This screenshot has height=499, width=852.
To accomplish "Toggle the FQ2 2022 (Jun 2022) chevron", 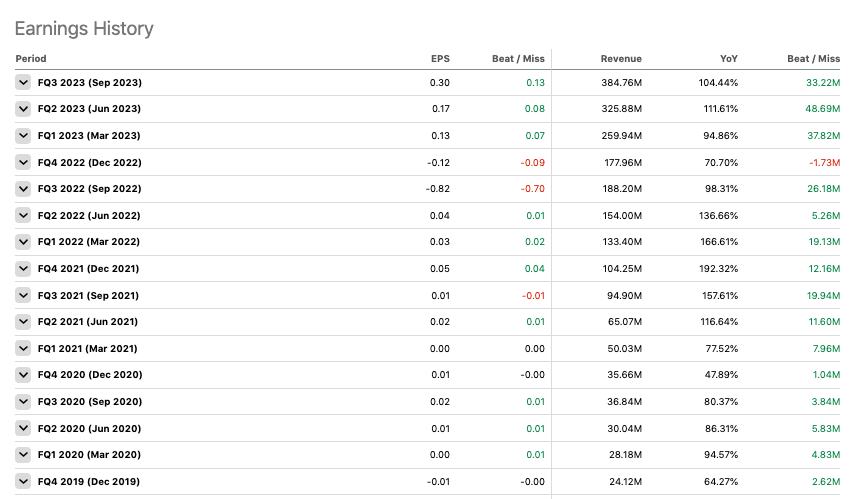I will click(23, 216).
